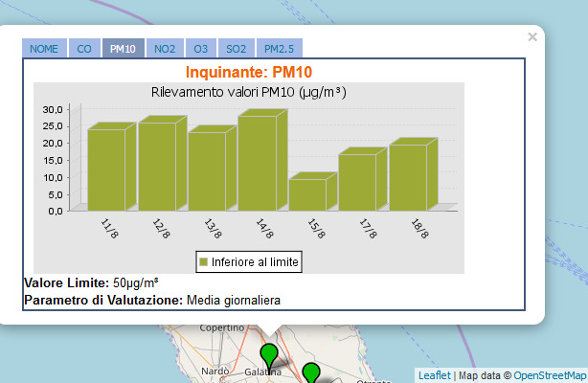
Task: Click the green map marker near Galatina
Action: coord(269,355)
